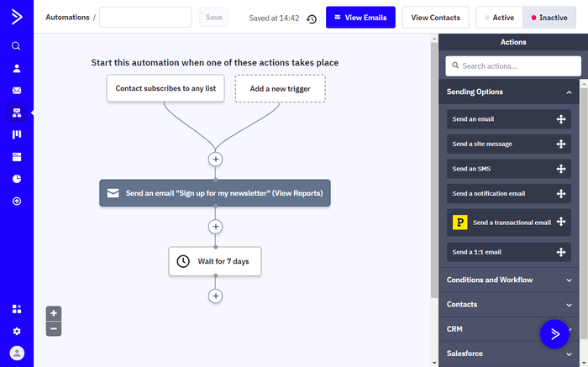Zoom out on automation canvas
The image size is (588, 367).
[x=54, y=328]
